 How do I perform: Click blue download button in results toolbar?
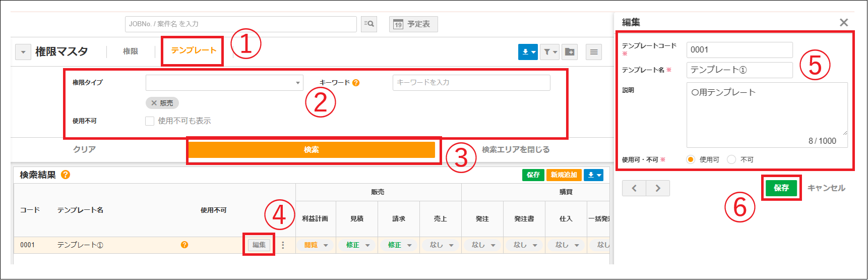[593, 175]
